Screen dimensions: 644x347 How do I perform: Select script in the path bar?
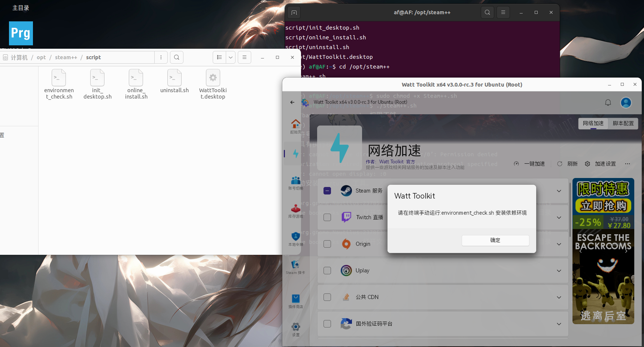pos(93,57)
